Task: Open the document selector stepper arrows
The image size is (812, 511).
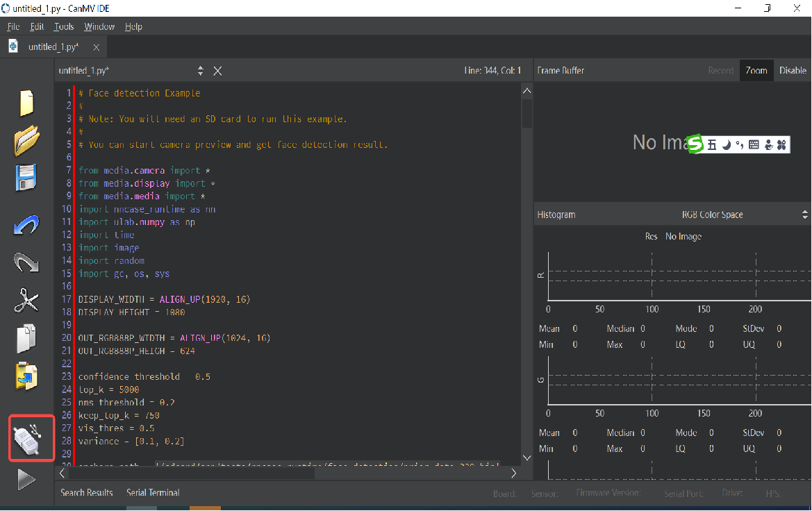Action: coord(201,71)
